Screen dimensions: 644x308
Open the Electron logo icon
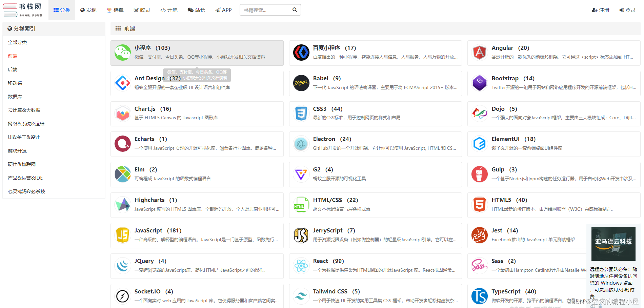[301, 144]
